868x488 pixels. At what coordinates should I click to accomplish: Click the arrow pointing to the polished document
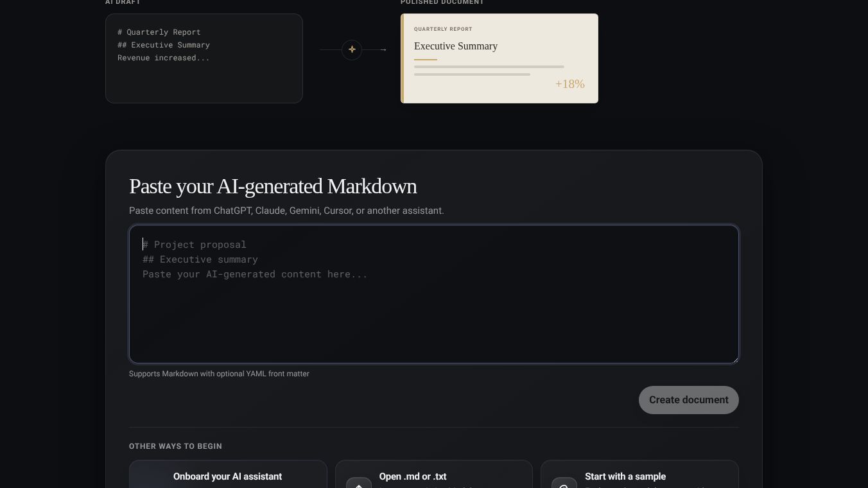(383, 49)
